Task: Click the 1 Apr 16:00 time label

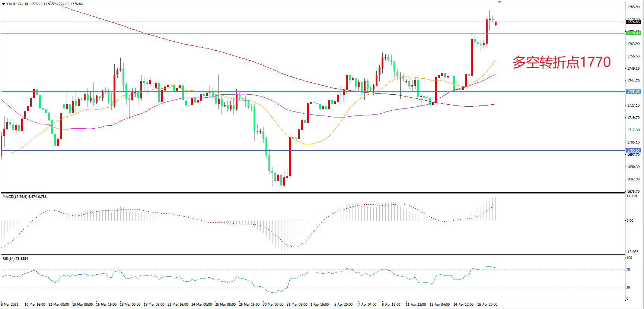Action: click(319, 305)
